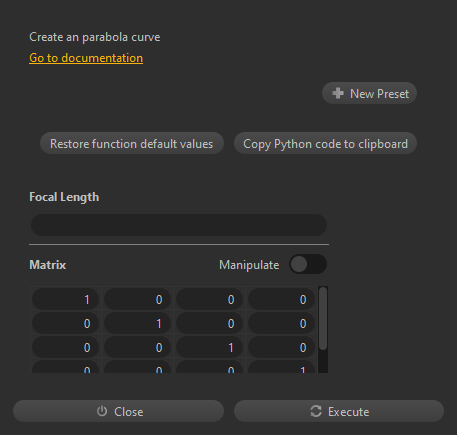Toggle the Manipulate switch
The height and width of the screenshot is (435, 457).
click(x=308, y=264)
